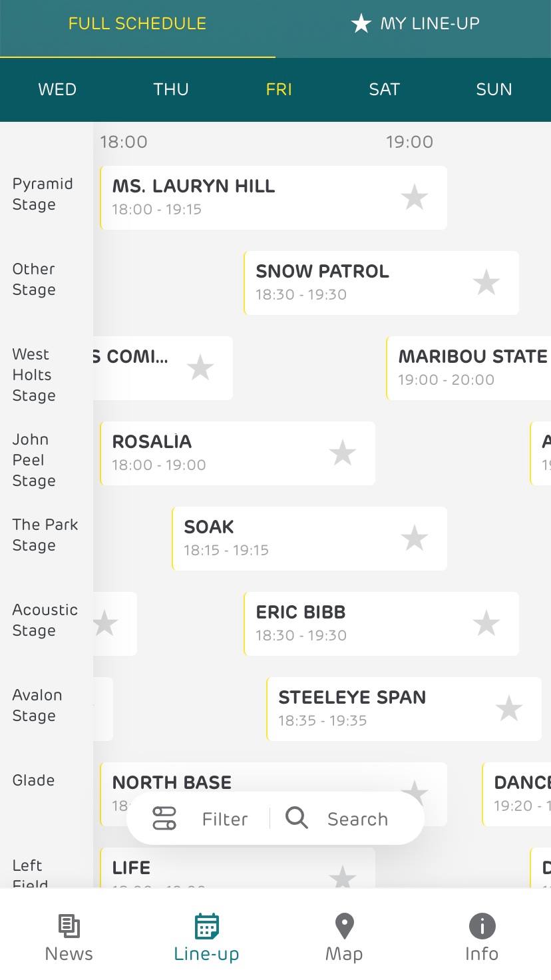Switch to My Line-up tab
Screen dimensions: 551x980
tap(415, 24)
